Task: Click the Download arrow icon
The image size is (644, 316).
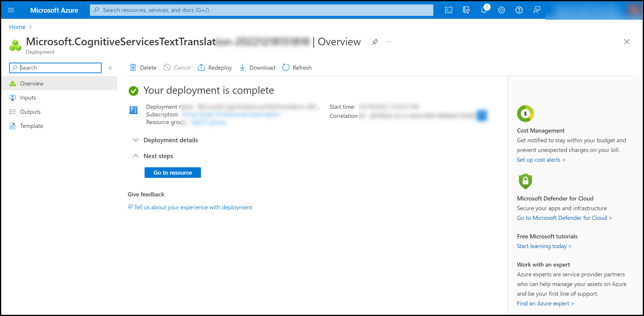Action: [242, 68]
